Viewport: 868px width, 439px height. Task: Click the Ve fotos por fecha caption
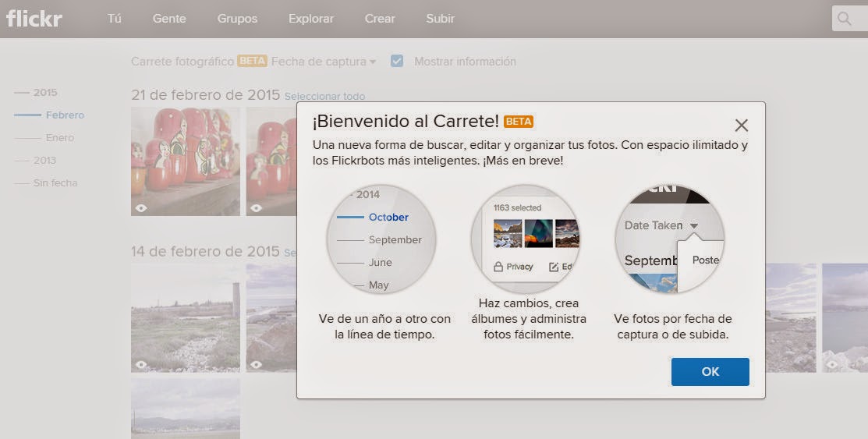tap(672, 327)
